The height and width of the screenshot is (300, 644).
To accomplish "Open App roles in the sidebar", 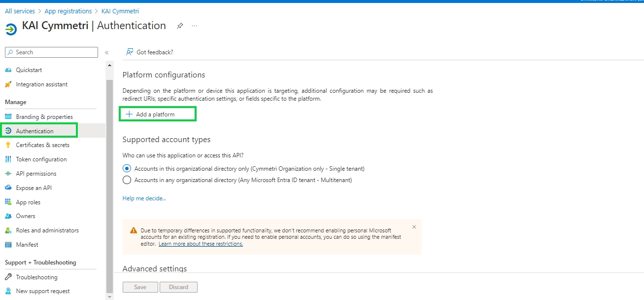I will pos(28,202).
